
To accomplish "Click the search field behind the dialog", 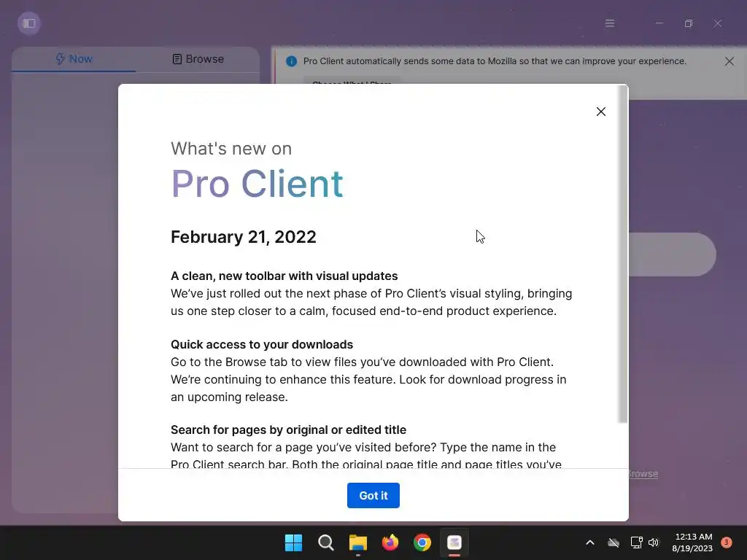I will (672, 254).
